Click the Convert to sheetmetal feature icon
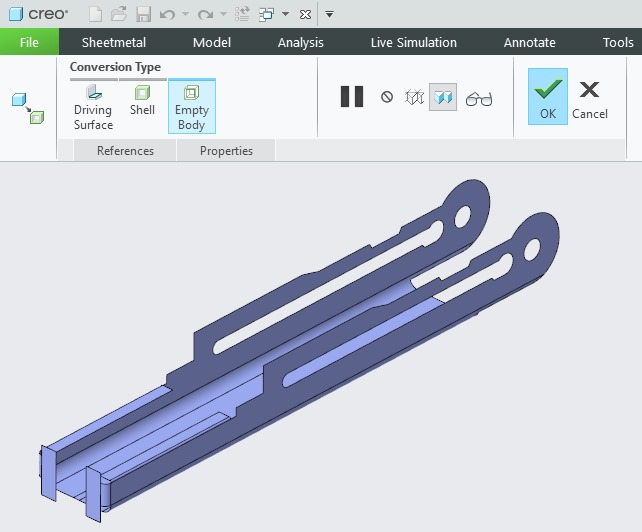The width and height of the screenshot is (642, 532). pyautogui.click(x=27, y=108)
